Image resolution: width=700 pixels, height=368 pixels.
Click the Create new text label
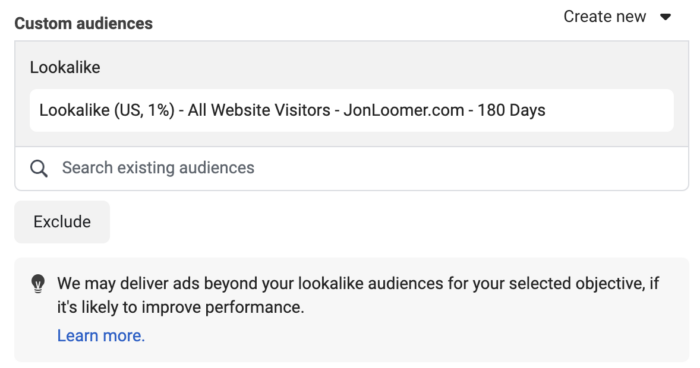(604, 17)
